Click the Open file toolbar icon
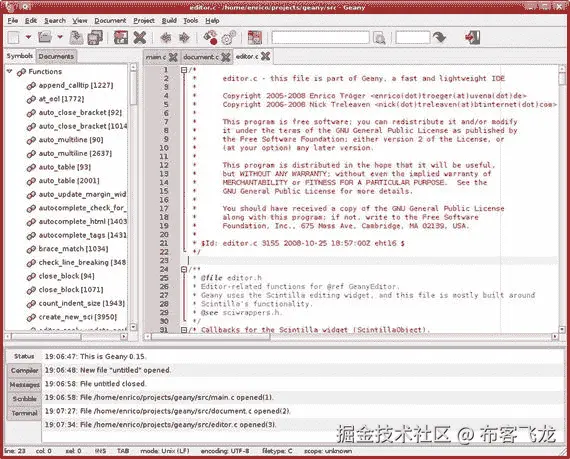 point(45,37)
